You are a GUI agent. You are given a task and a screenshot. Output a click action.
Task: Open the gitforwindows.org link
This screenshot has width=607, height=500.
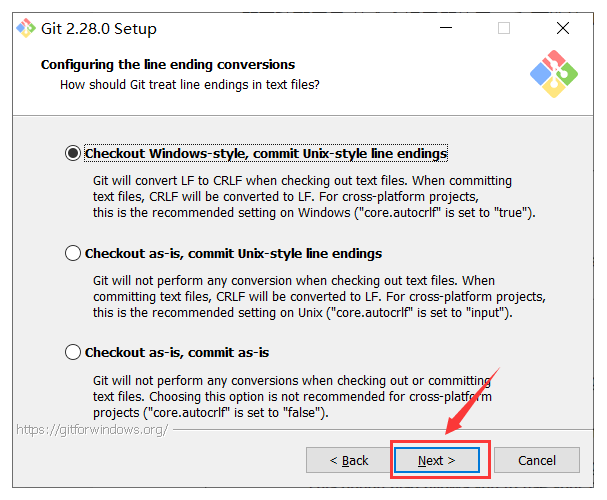coord(92,430)
